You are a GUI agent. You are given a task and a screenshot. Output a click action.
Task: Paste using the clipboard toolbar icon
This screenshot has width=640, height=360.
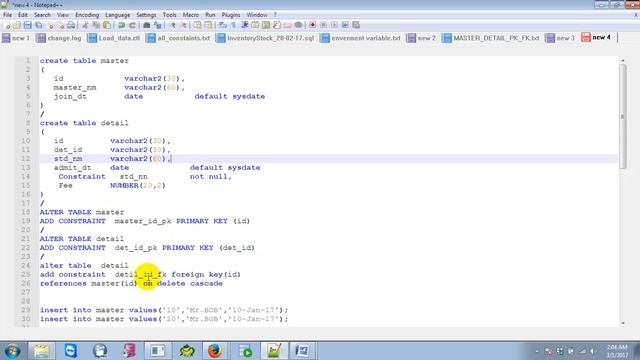coord(107,25)
